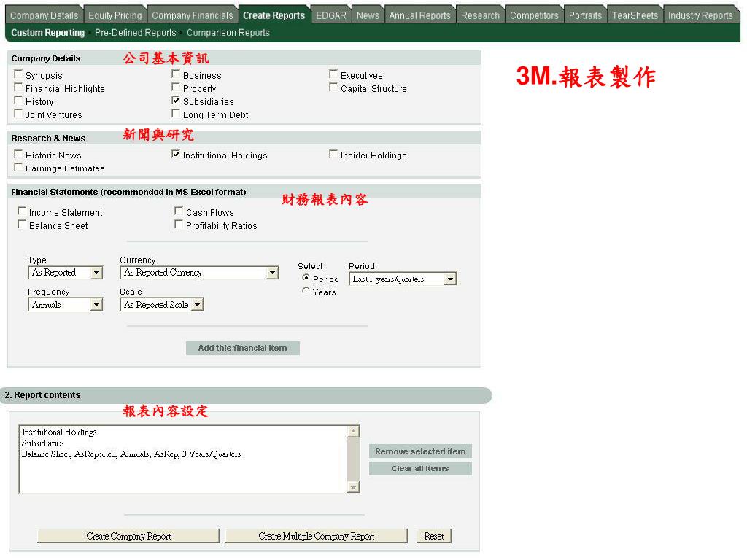Click the Reset button
Viewport: 747px width, 560px height.
click(434, 536)
